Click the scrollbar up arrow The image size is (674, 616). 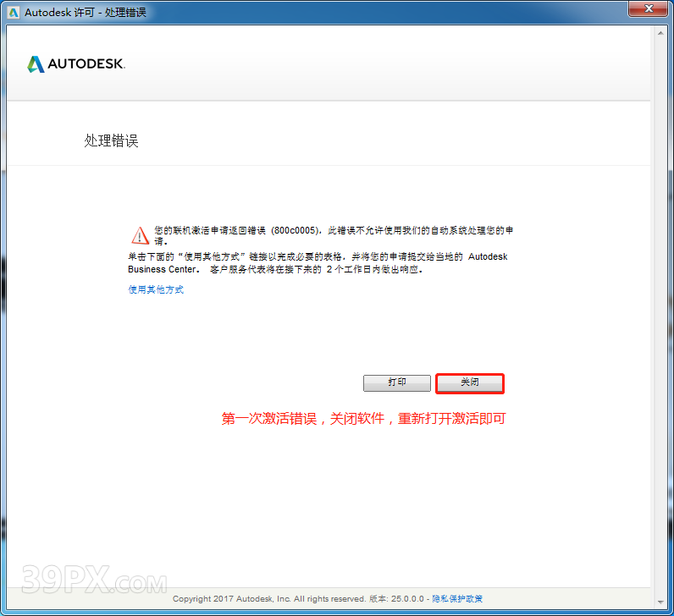[660, 33]
